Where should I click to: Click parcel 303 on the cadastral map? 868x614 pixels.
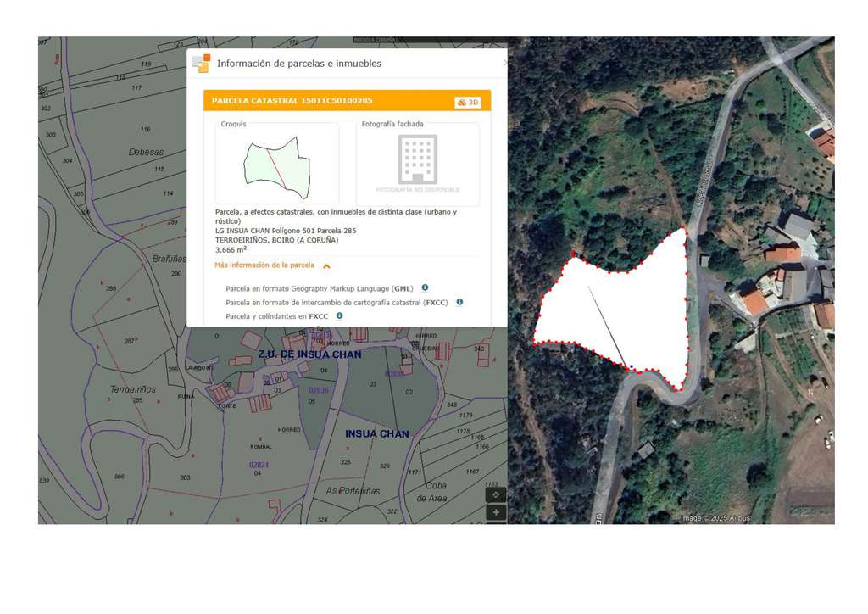185,477
